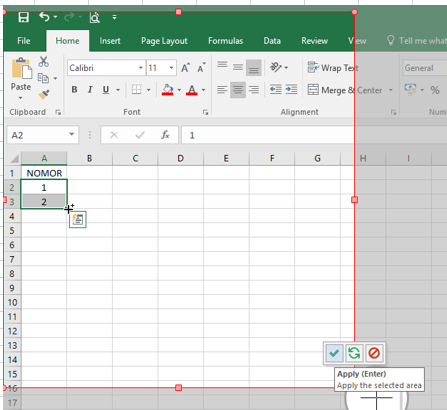Switch to the Insert tab

pyautogui.click(x=110, y=41)
